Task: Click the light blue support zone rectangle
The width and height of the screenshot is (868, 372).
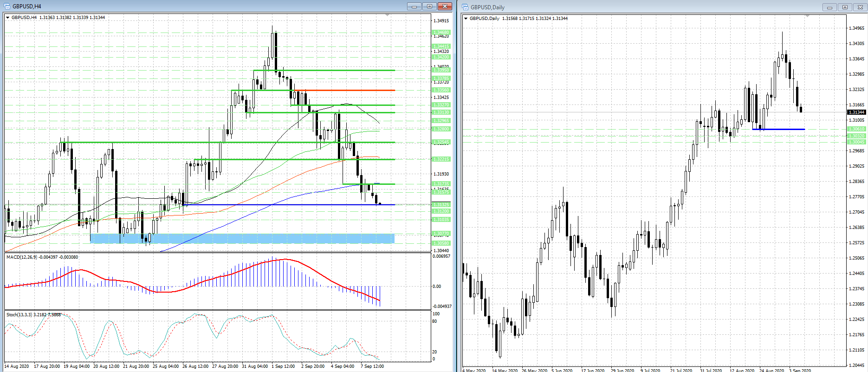Action: coord(241,238)
